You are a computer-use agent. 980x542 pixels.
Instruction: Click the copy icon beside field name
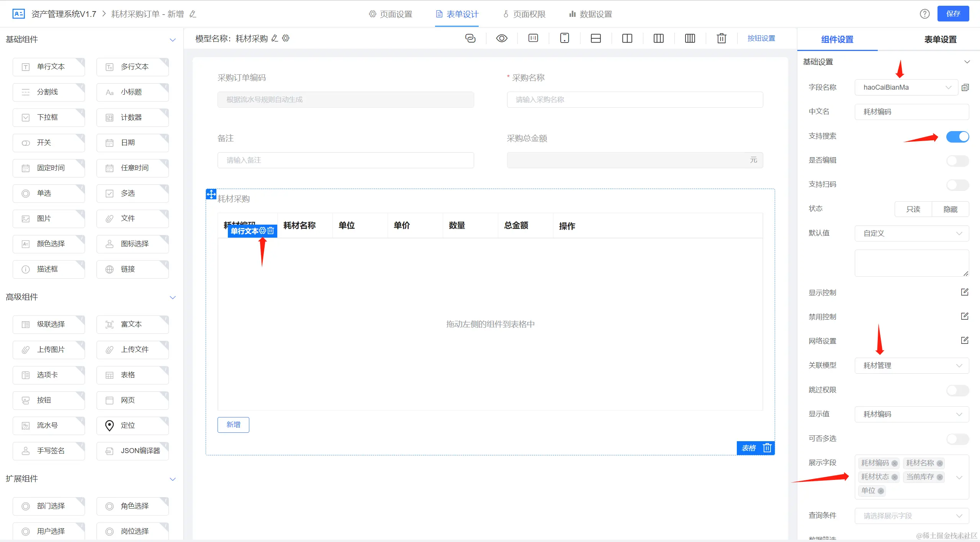[x=965, y=87]
